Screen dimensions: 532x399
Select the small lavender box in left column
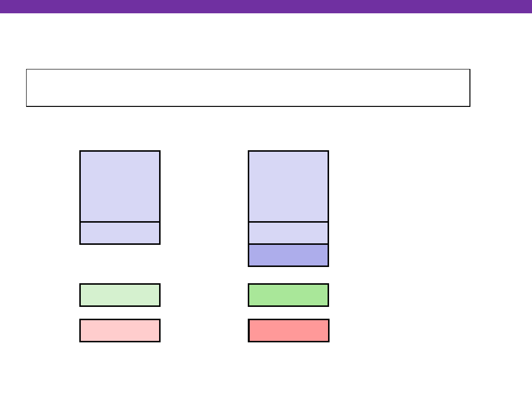pyautogui.click(x=120, y=233)
